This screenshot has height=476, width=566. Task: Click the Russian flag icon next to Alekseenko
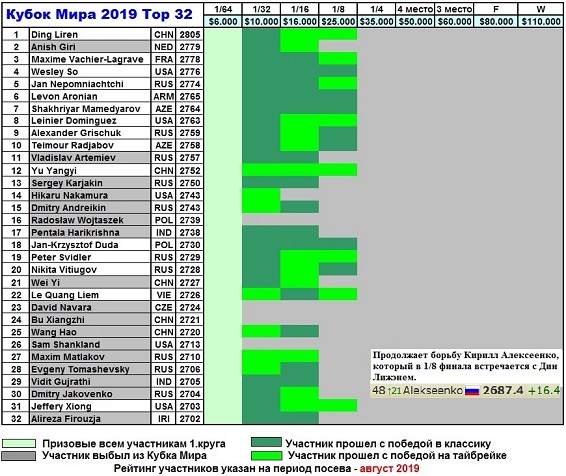pos(472,391)
